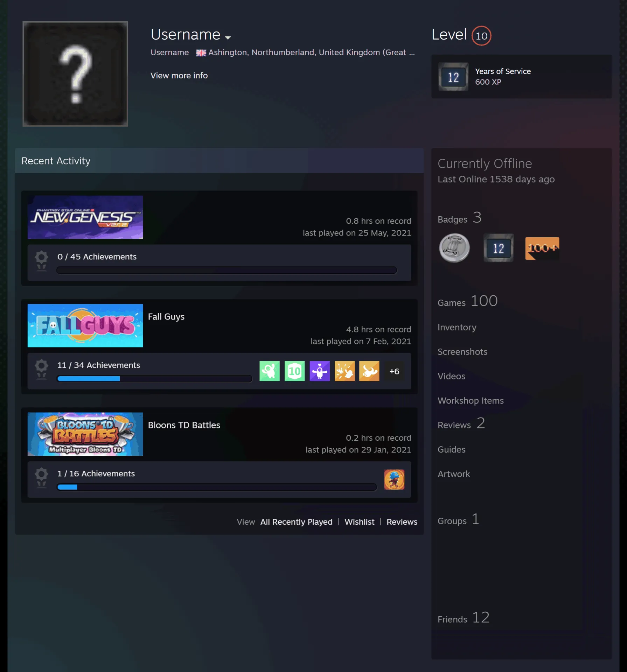Open All Recently Played list
Screen dimensions: 627x672
click(296, 522)
